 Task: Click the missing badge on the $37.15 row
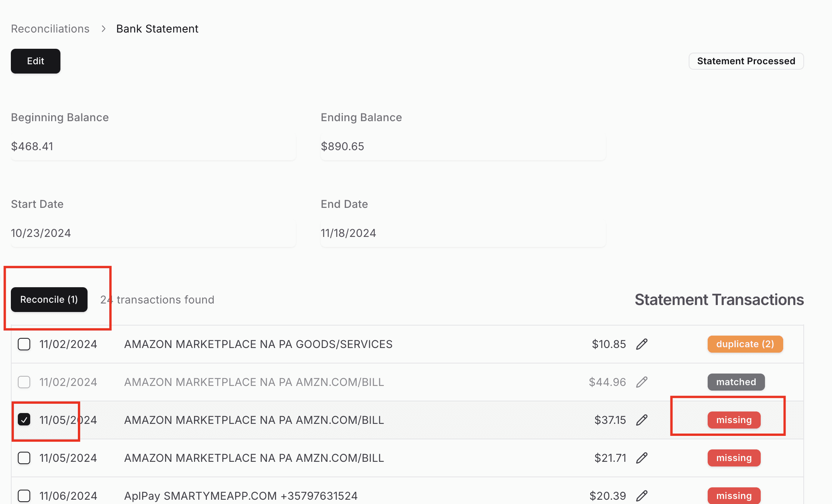pyautogui.click(x=734, y=420)
